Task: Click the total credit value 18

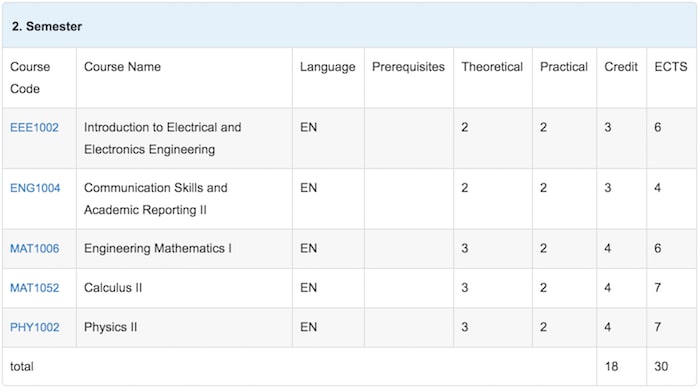Action: (x=611, y=367)
